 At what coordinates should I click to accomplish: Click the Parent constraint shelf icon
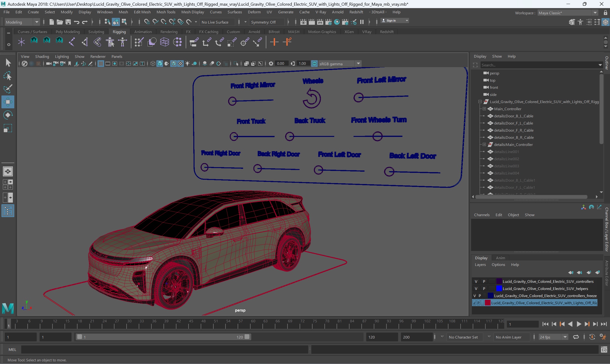(x=194, y=42)
